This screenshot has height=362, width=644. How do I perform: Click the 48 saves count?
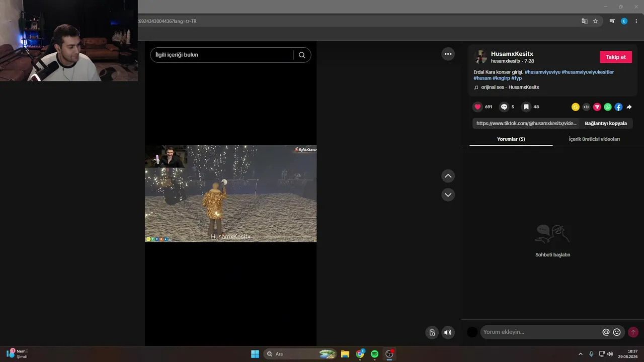click(536, 107)
